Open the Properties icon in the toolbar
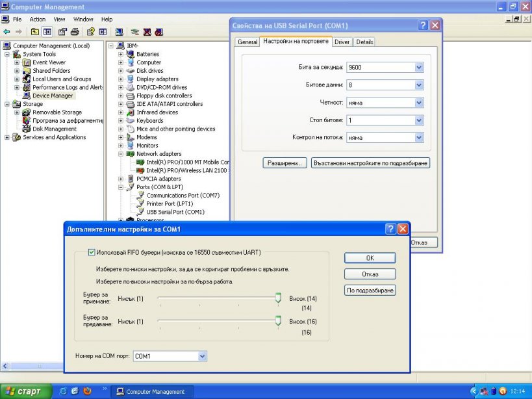The height and width of the screenshot is (399, 532). pos(62,31)
